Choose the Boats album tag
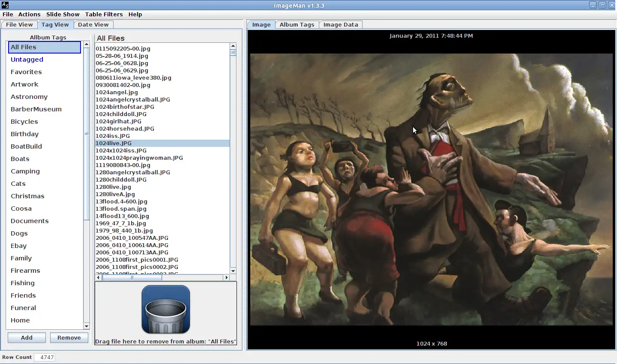This screenshot has height=364, width=617. tap(45, 159)
